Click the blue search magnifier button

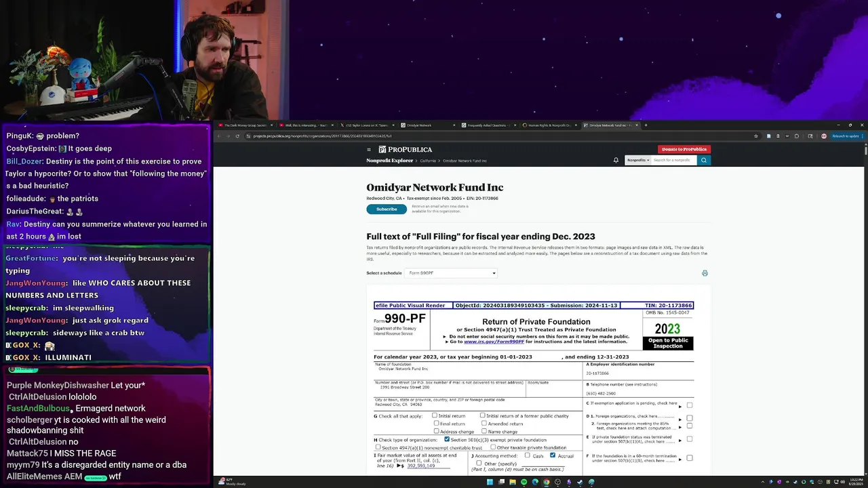(704, 160)
